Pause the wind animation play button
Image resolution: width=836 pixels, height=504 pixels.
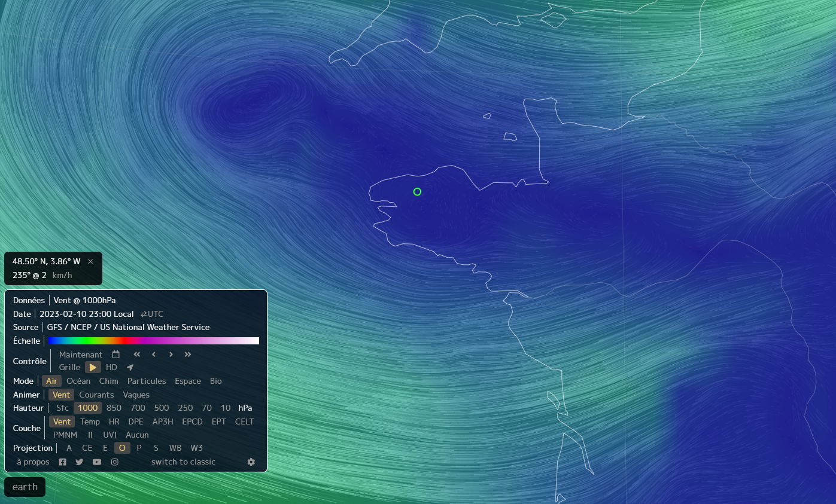click(x=93, y=367)
